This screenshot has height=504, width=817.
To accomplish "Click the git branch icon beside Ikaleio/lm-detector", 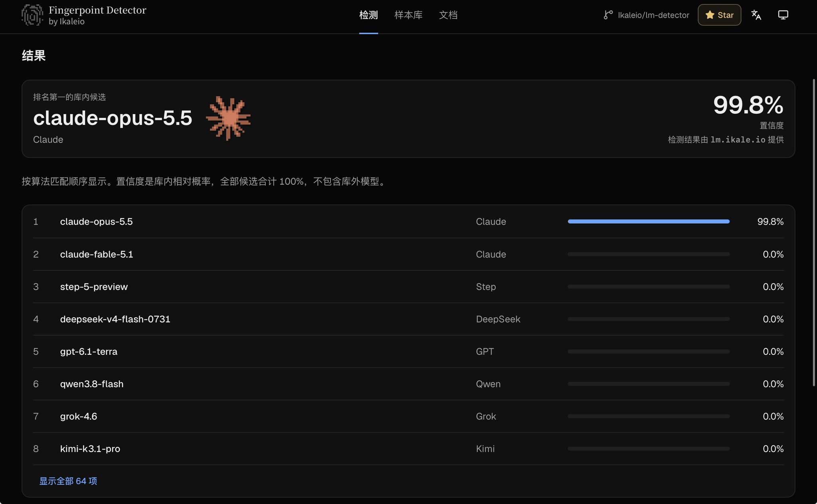I will [608, 15].
